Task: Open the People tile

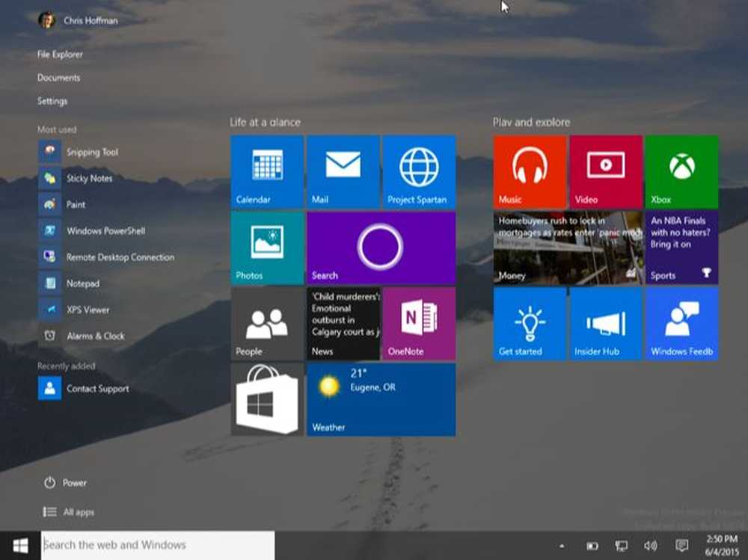Action: click(267, 324)
